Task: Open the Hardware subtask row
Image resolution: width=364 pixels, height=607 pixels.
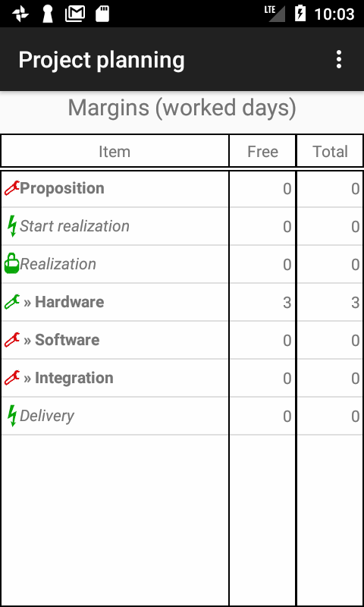Action: 182,302
